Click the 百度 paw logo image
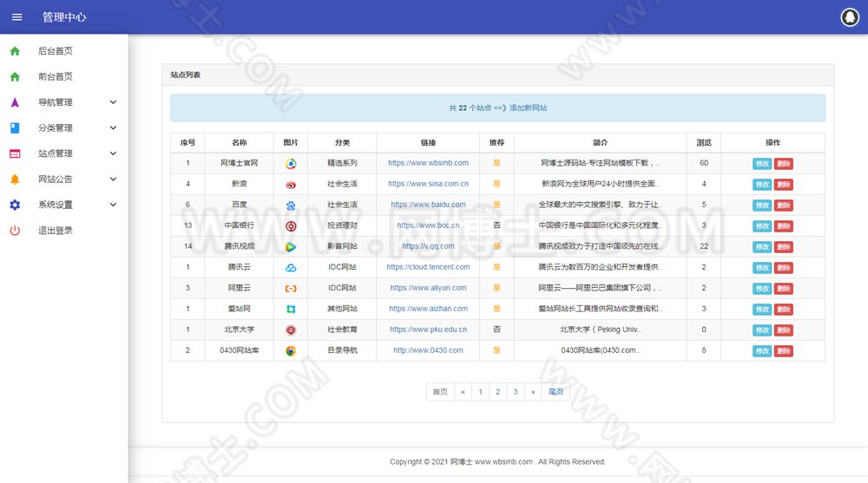This screenshot has width=868, height=483. click(x=291, y=206)
